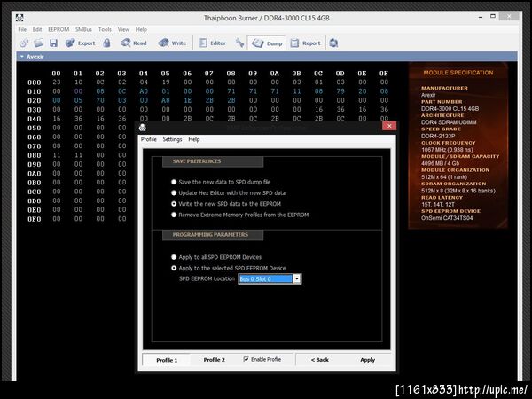
Task: Click the wrench tools icon
Action: point(240,43)
